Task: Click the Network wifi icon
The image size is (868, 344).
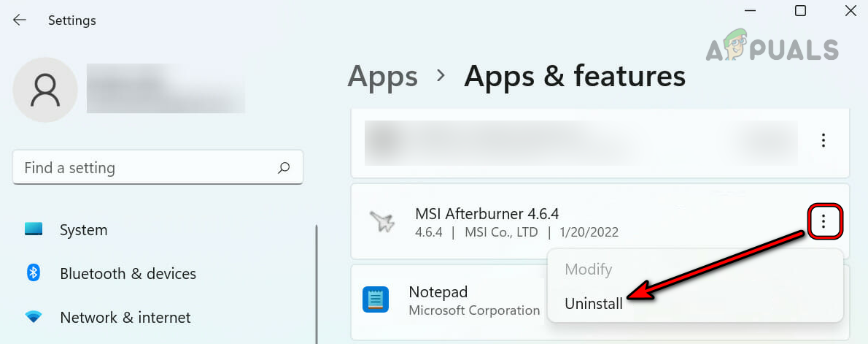Action: point(34,317)
